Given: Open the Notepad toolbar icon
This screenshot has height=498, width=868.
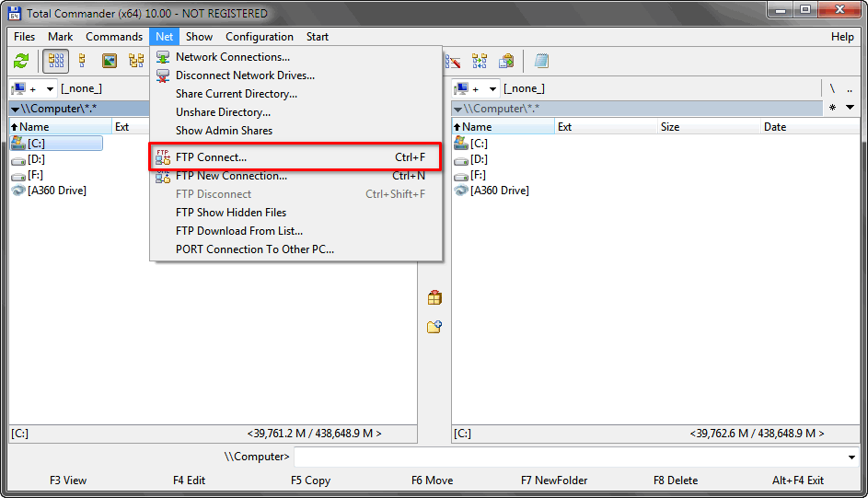Looking at the screenshot, I should tap(541, 61).
